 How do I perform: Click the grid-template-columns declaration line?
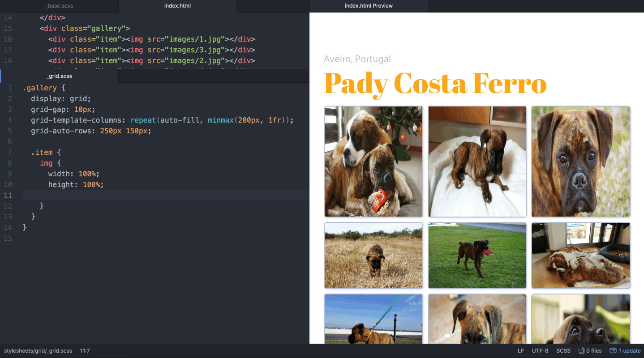tap(162, 120)
